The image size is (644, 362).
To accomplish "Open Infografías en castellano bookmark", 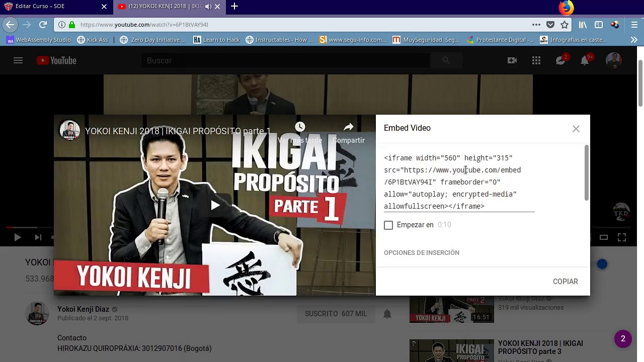I will pyautogui.click(x=574, y=40).
